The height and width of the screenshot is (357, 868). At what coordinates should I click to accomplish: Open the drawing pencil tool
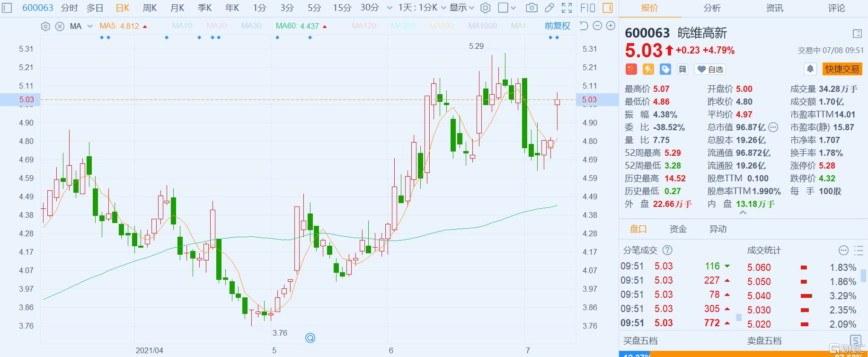(549, 8)
